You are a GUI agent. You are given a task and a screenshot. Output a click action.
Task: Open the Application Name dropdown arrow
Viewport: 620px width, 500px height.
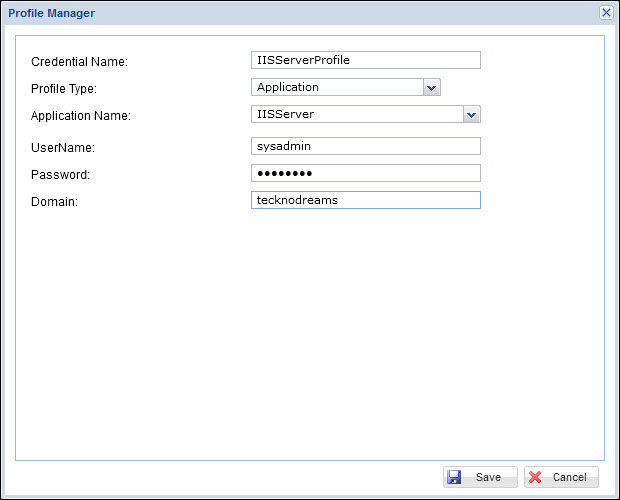tap(472, 114)
